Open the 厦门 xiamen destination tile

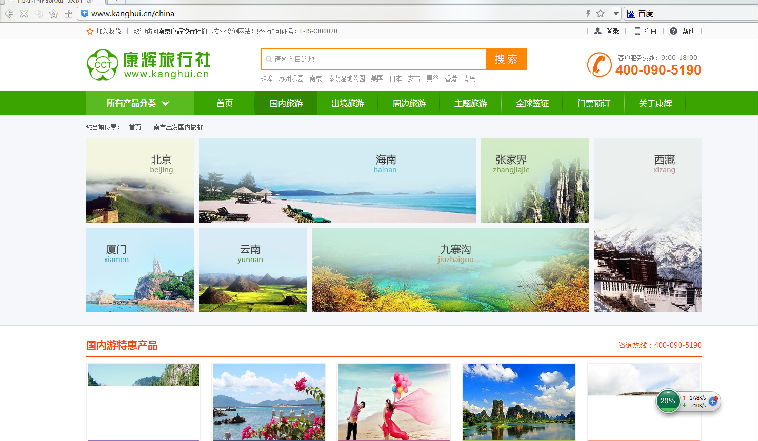[140, 270]
